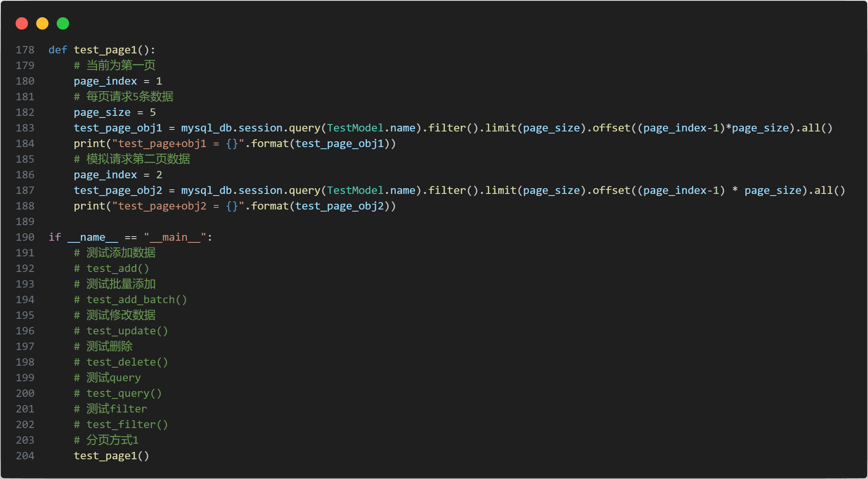
Task: Click line number 178
Action: [25, 50]
